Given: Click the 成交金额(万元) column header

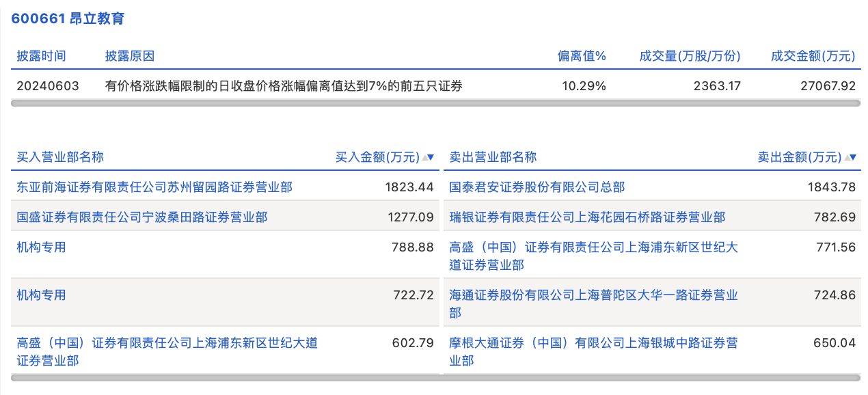Looking at the screenshot, I should 813,56.
